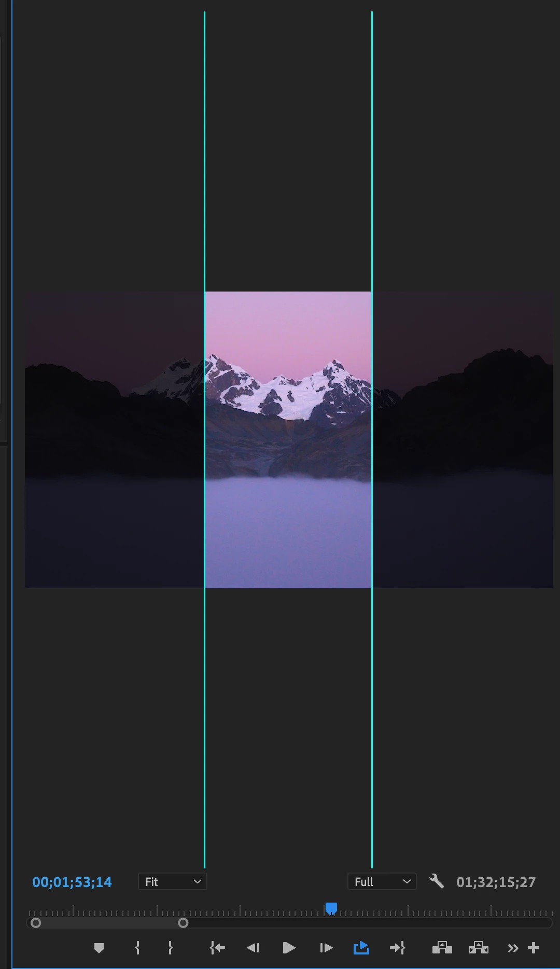Click the right handle of the zoom scrollbar
Image resolution: width=560 pixels, height=969 pixels.
point(183,923)
